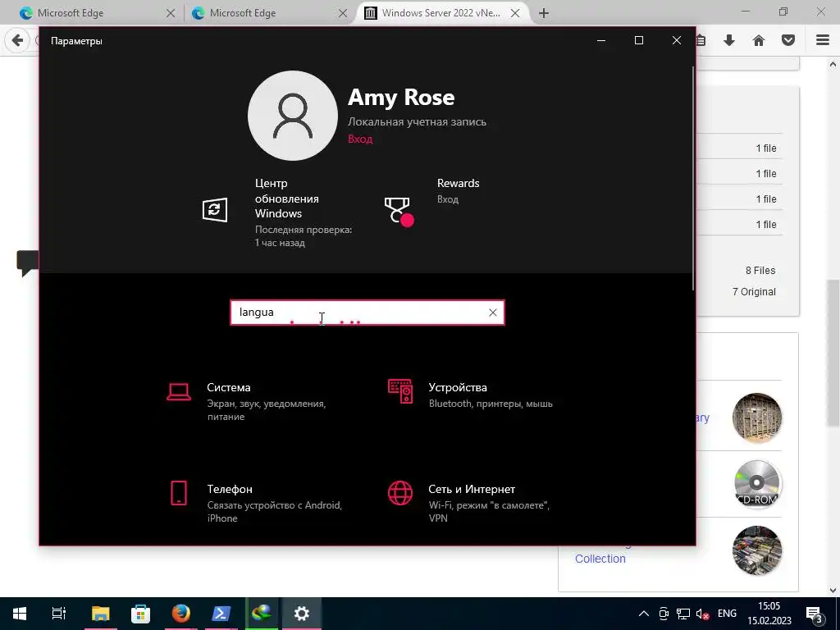The width and height of the screenshot is (840, 630).
Task: Close the second Microsoft Edge tab
Action: 343,13
